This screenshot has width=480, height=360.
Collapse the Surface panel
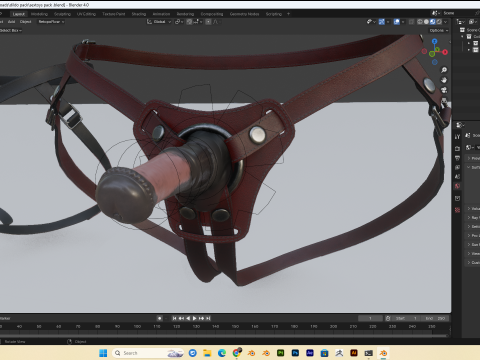(473, 167)
